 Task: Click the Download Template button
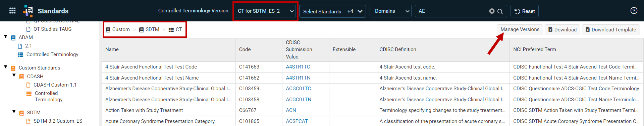(611, 29)
